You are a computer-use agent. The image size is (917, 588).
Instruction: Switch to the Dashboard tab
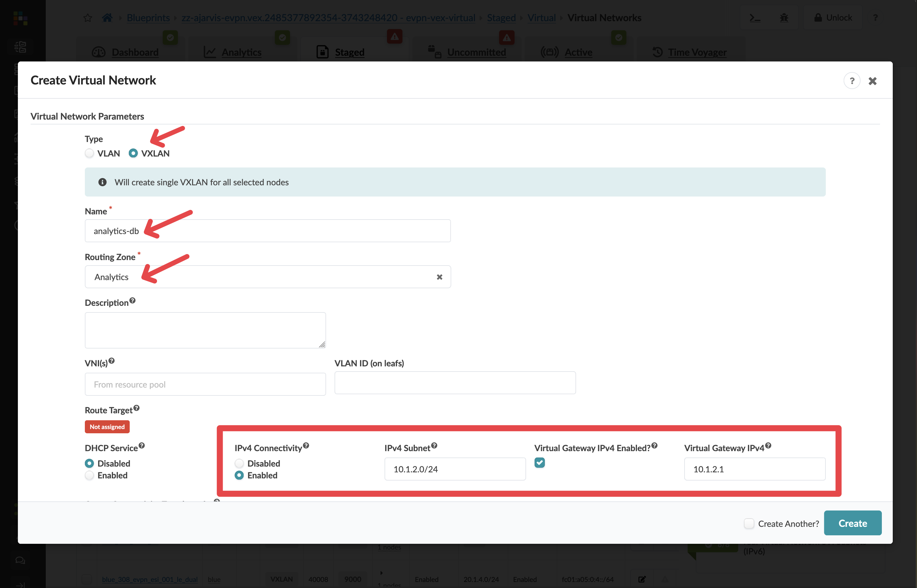coord(135,52)
